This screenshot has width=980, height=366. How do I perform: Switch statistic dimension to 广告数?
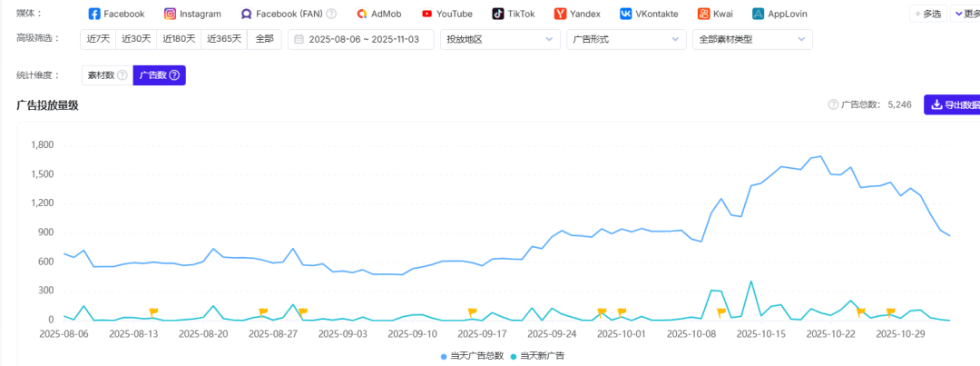click(x=159, y=75)
